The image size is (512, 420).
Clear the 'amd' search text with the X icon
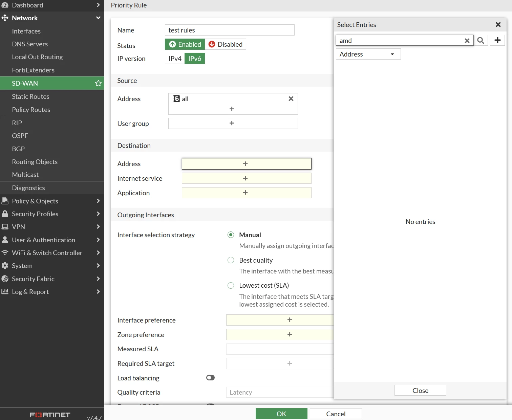coord(467,41)
